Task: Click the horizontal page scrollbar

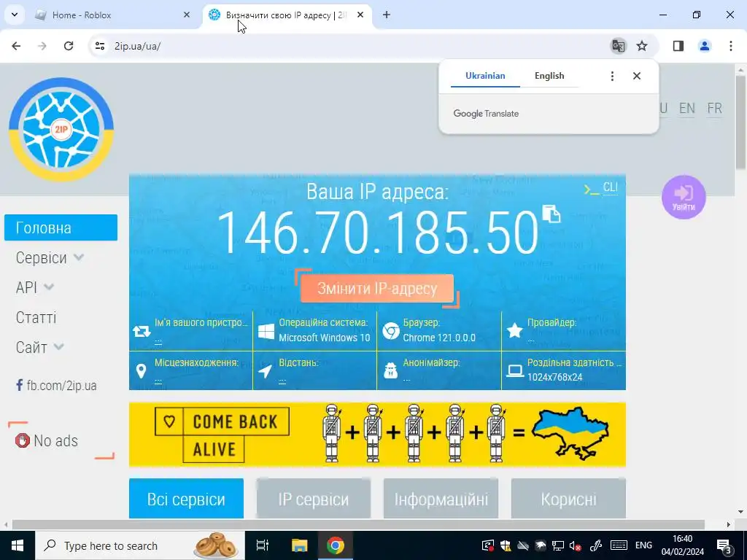Action: pos(357,524)
